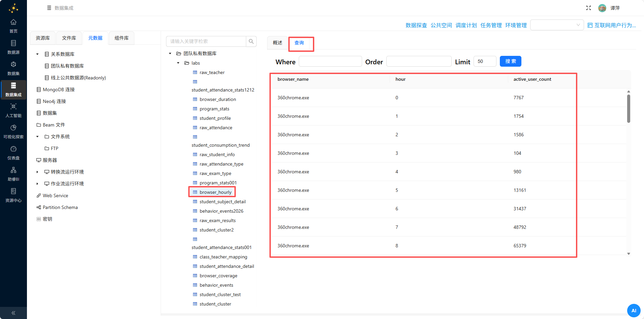
Task: Expand the 作业流运行环境 node
Action: tap(37, 184)
